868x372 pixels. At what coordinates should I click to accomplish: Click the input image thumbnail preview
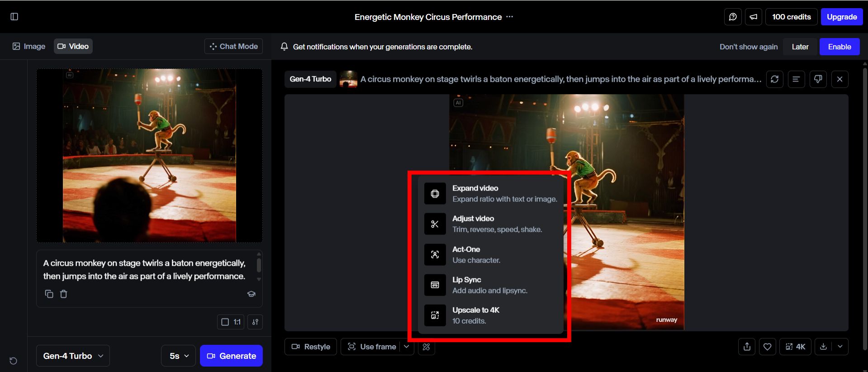[149, 156]
